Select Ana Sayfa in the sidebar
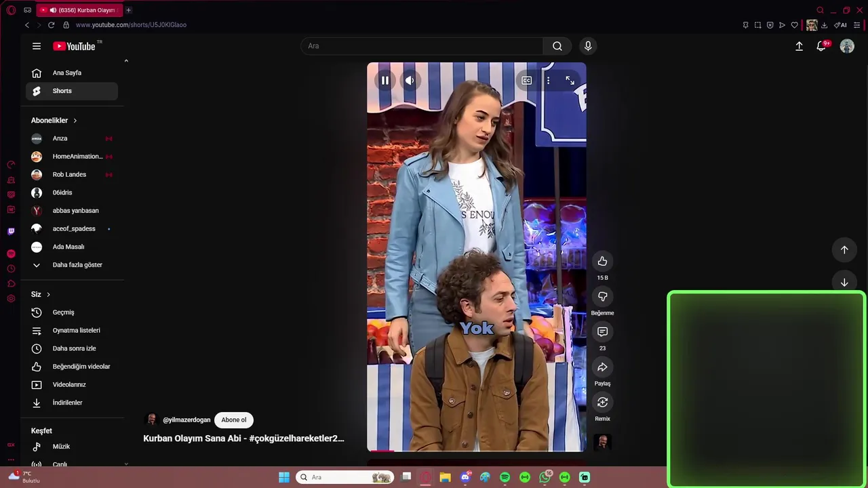The width and height of the screenshot is (868, 488). [72, 73]
